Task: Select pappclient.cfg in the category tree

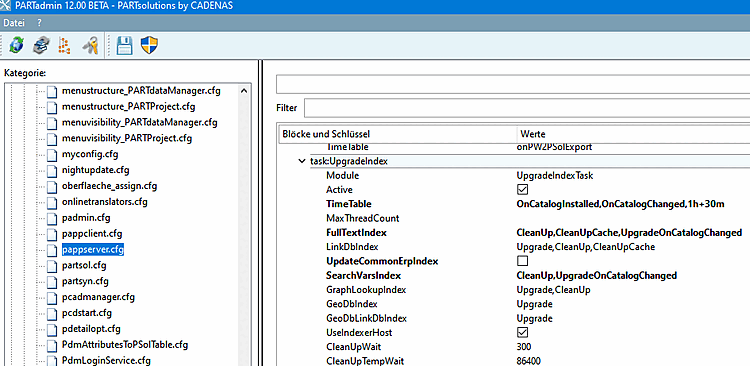Action: [92, 234]
